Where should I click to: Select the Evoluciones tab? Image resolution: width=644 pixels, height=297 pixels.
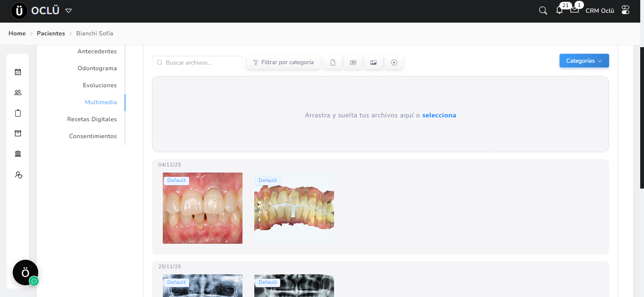[x=100, y=85]
